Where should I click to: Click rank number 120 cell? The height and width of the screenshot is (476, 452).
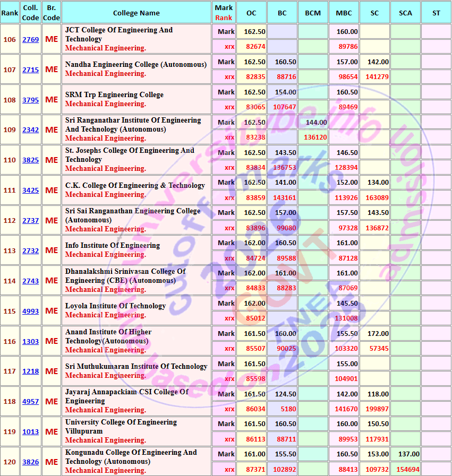10,462
